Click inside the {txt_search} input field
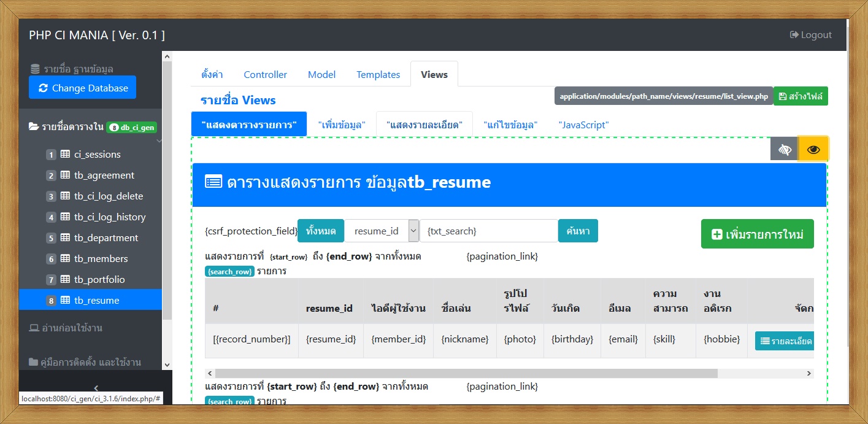 pyautogui.click(x=488, y=230)
